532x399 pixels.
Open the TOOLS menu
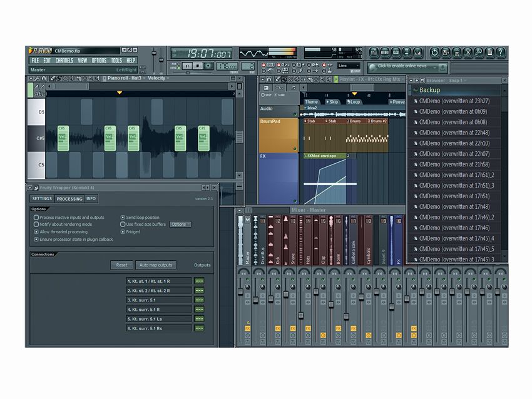pyautogui.click(x=116, y=60)
